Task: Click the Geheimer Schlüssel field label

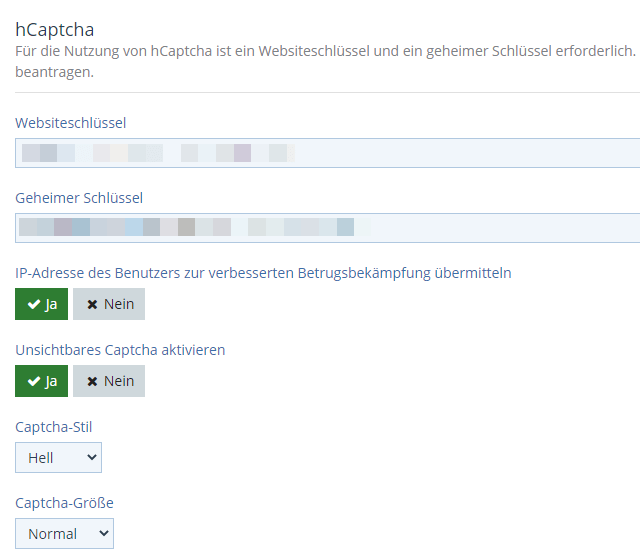Action: click(79, 198)
